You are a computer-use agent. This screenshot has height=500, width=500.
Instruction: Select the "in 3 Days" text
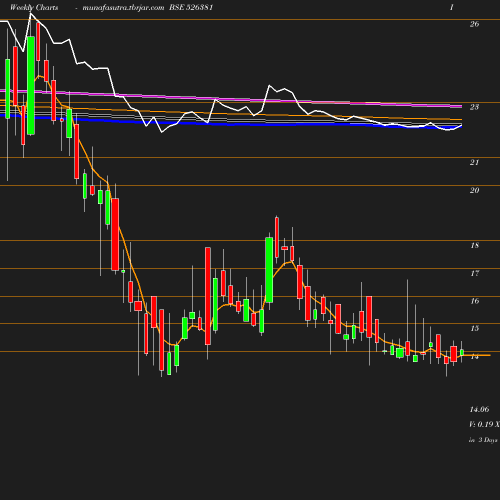(483, 440)
